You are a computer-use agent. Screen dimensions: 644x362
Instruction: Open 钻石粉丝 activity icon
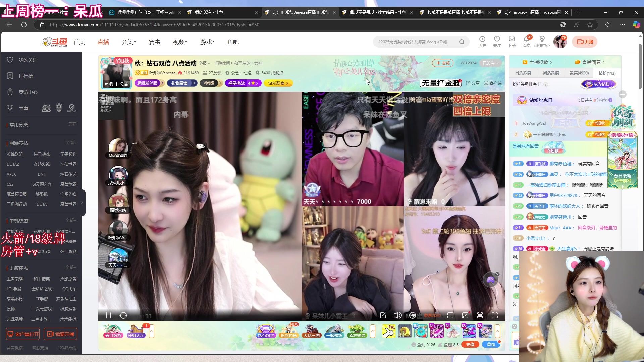(266, 331)
